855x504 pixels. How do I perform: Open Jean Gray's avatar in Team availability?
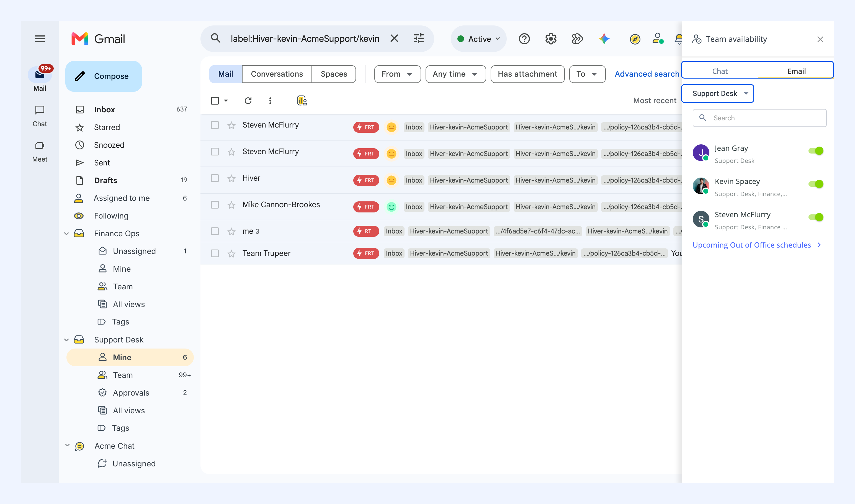(x=701, y=152)
